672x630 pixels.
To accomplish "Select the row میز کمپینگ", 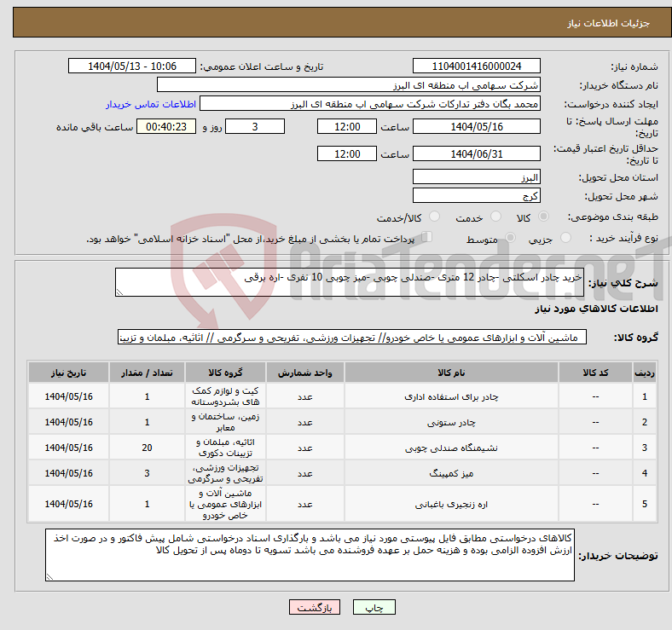I will [x=343, y=473].
